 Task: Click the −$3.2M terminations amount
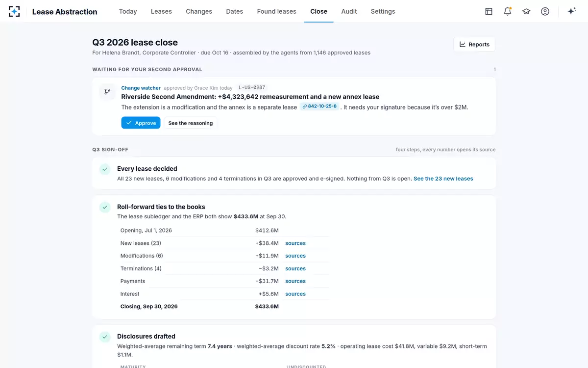tap(269, 268)
